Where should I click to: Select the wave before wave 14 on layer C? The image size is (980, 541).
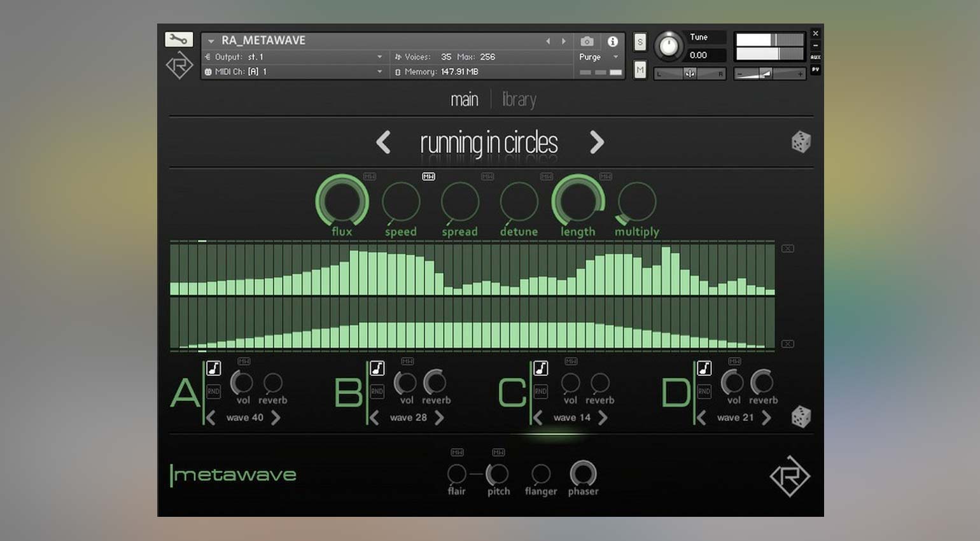click(x=538, y=418)
